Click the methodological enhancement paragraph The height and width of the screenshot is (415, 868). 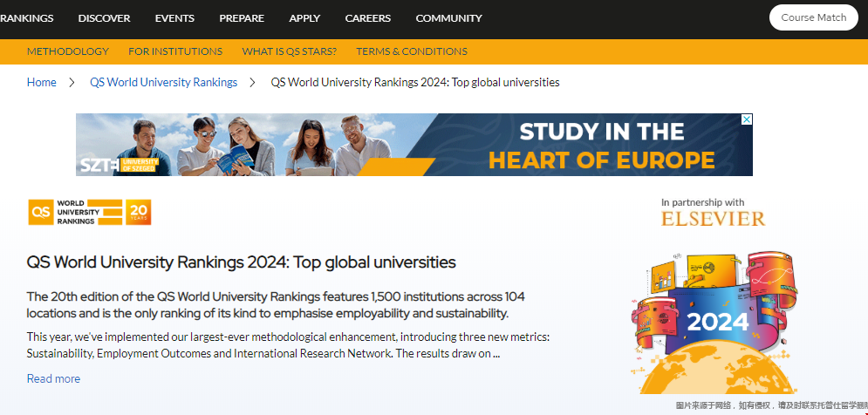tap(288, 345)
